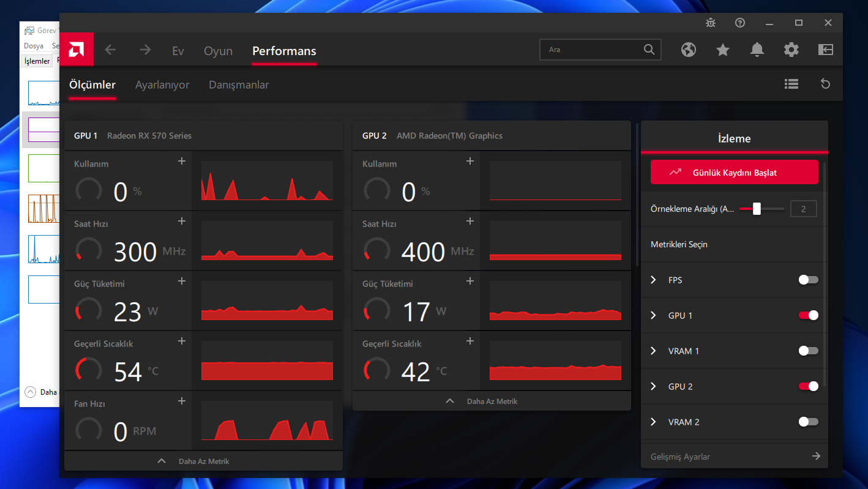
Task: Click the GPU 1 Kullanım usage graph
Action: click(267, 181)
